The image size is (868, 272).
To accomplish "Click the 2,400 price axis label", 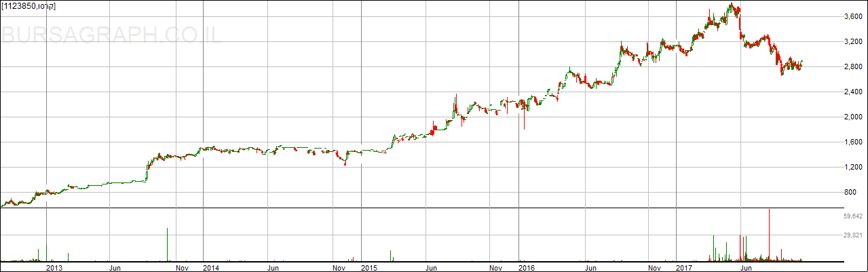I will pos(852,92).
